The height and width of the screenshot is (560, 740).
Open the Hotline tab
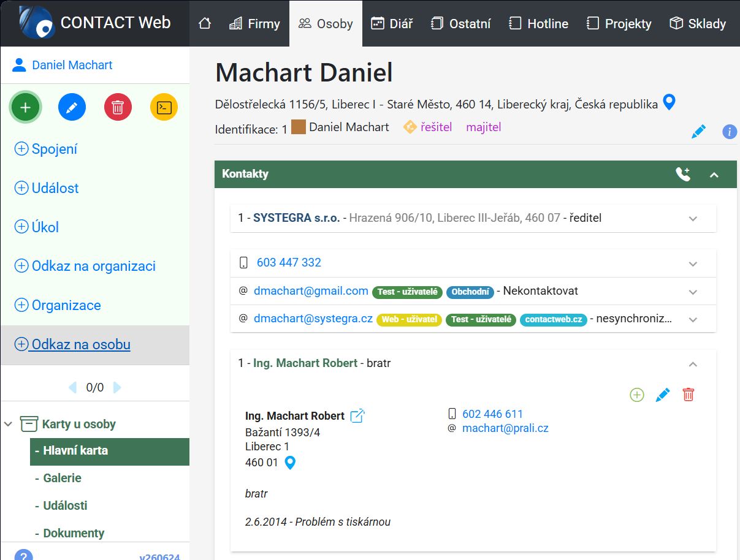pyautogui.click(x=540, y=23)
